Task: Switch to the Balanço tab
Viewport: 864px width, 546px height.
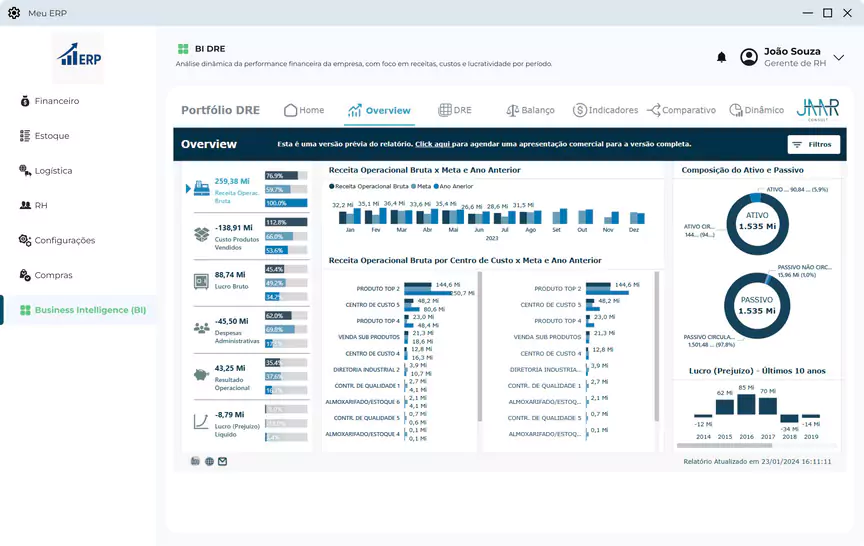Action: coord(530,110)
